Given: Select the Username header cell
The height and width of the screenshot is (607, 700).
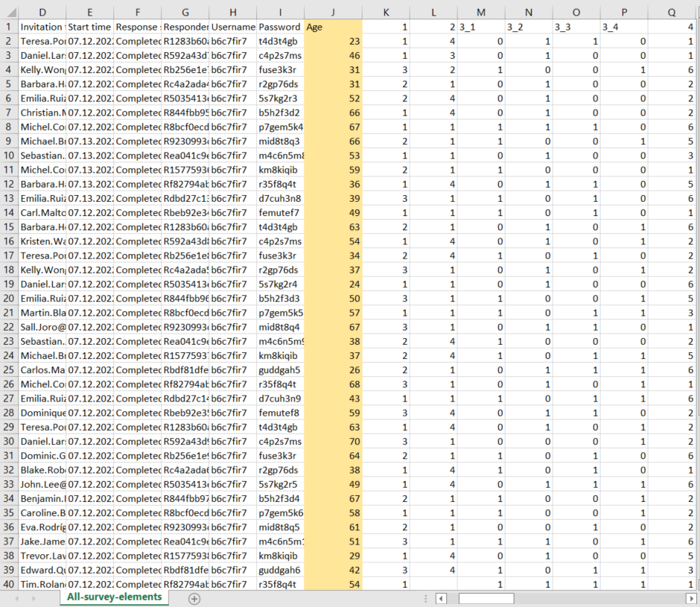Looking at the screenshot, I should click(232, 27).
